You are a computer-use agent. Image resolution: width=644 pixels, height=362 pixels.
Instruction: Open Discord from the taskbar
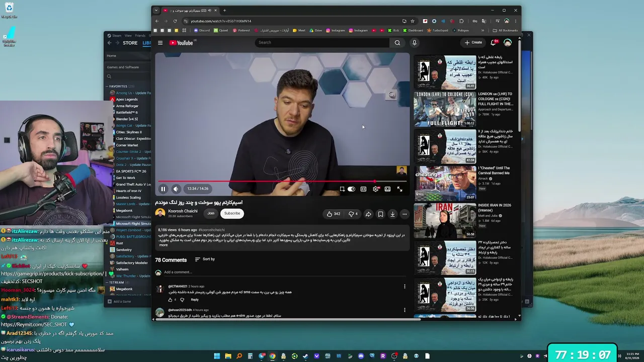tap(361, 356)
